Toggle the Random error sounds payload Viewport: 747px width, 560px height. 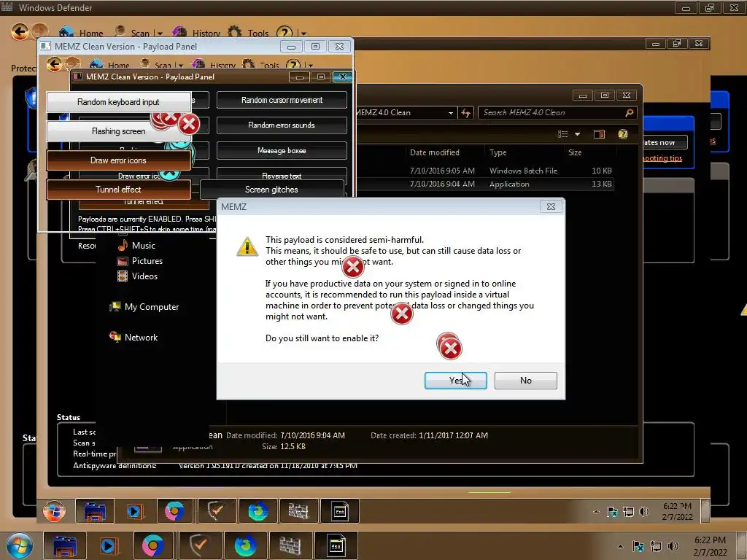tap(282, 125)
